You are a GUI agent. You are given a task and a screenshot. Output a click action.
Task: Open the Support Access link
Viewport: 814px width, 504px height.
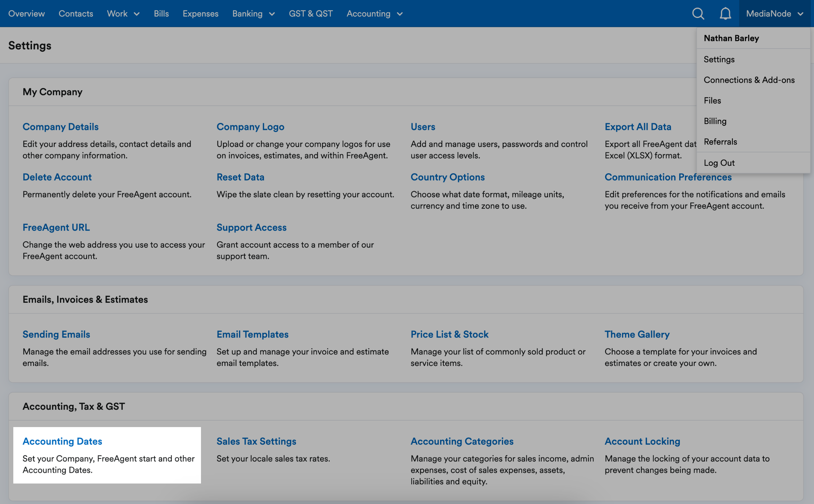point(251,227)
